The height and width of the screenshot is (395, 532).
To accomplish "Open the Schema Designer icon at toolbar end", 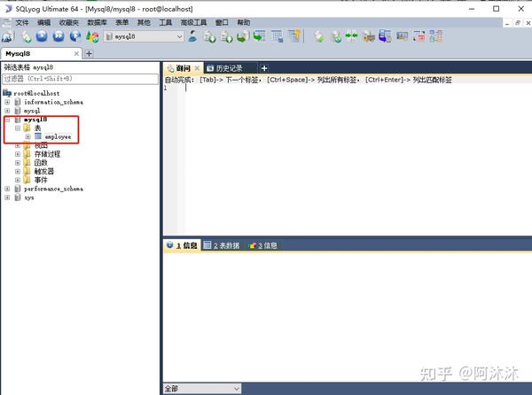I will [435, 36].
